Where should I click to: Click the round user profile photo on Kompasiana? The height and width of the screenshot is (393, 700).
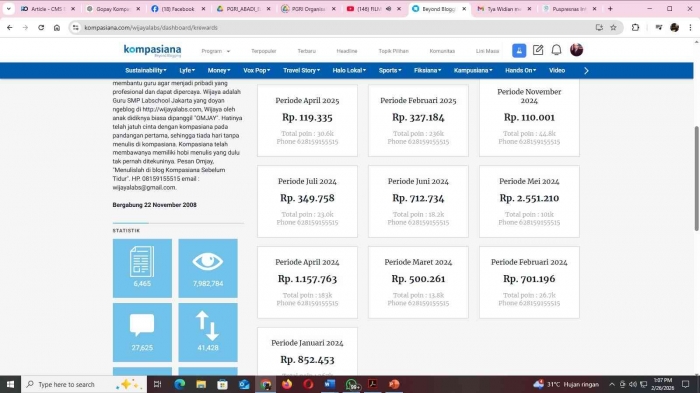coord(576,50)
